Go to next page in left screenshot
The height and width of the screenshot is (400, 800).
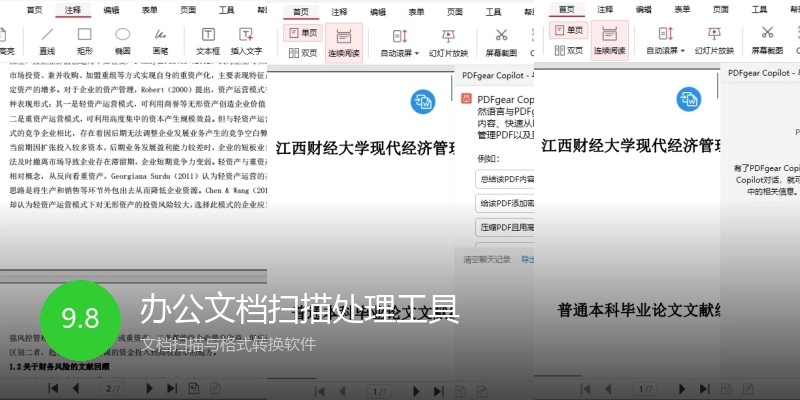pyautogui.click(x=149, y=388)
